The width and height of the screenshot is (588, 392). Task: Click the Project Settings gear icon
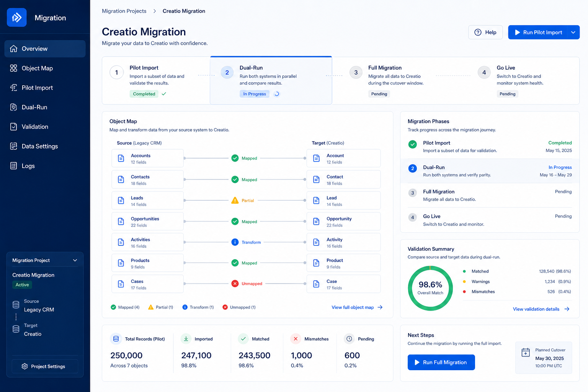[x=25, y=366]
